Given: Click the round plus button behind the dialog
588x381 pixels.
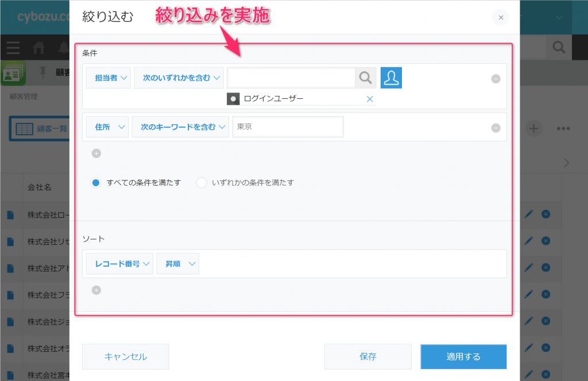Looking at the screenshot, I should (x=533, y=129).
